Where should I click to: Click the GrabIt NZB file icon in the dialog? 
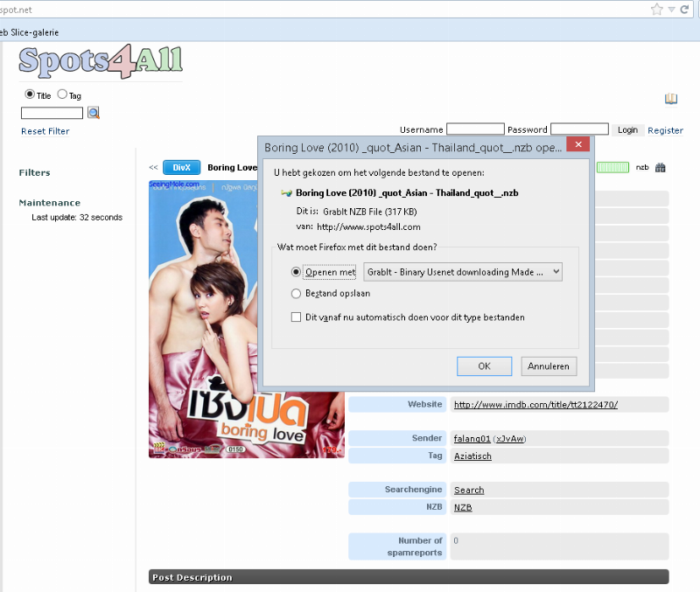[x=287, y=192]
